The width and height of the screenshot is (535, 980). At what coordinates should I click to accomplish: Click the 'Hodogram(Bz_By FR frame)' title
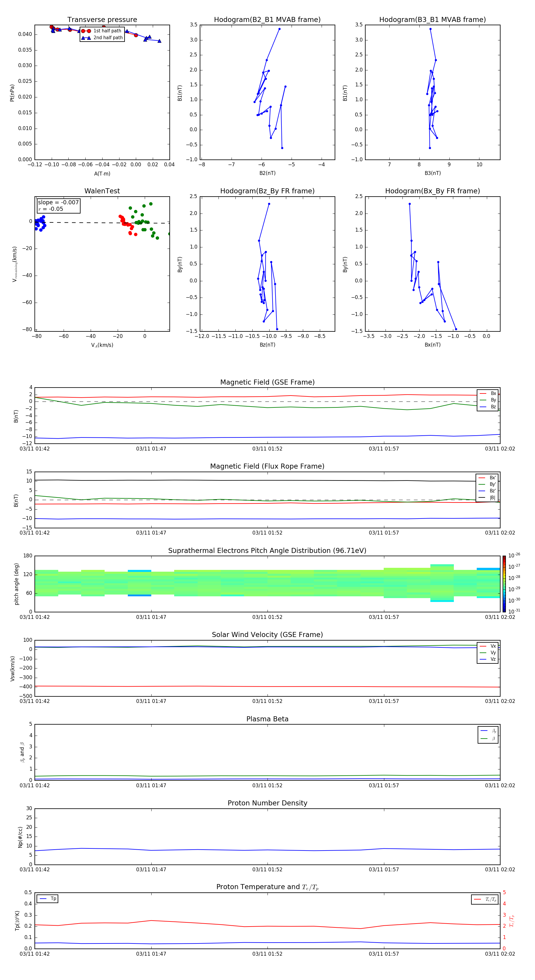click(267, 191)
